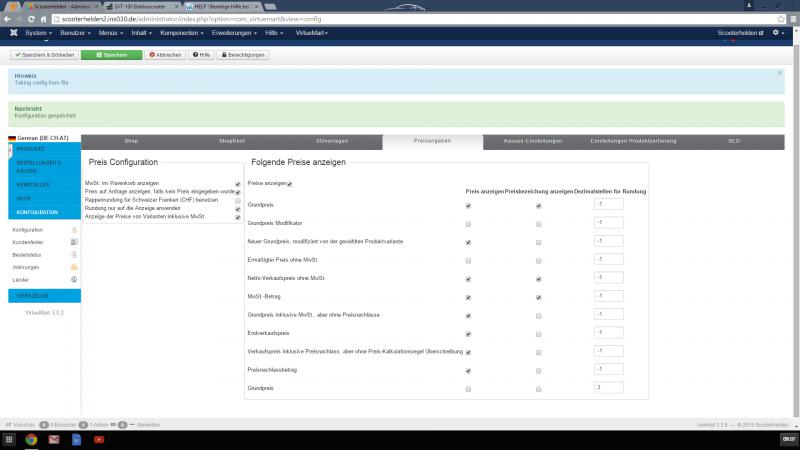
Task: Dismiss the Hinweis notice with X
Action: pyautogui.click(x=779, y=73)
